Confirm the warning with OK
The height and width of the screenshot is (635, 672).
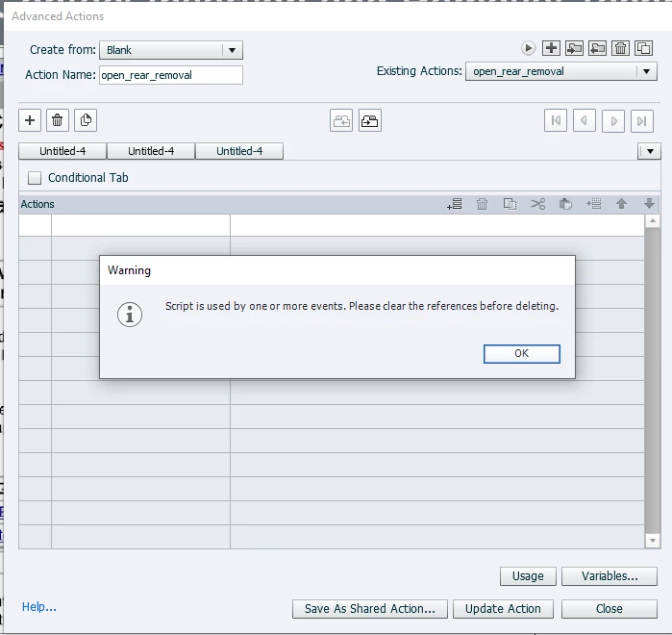coord(522,354)
